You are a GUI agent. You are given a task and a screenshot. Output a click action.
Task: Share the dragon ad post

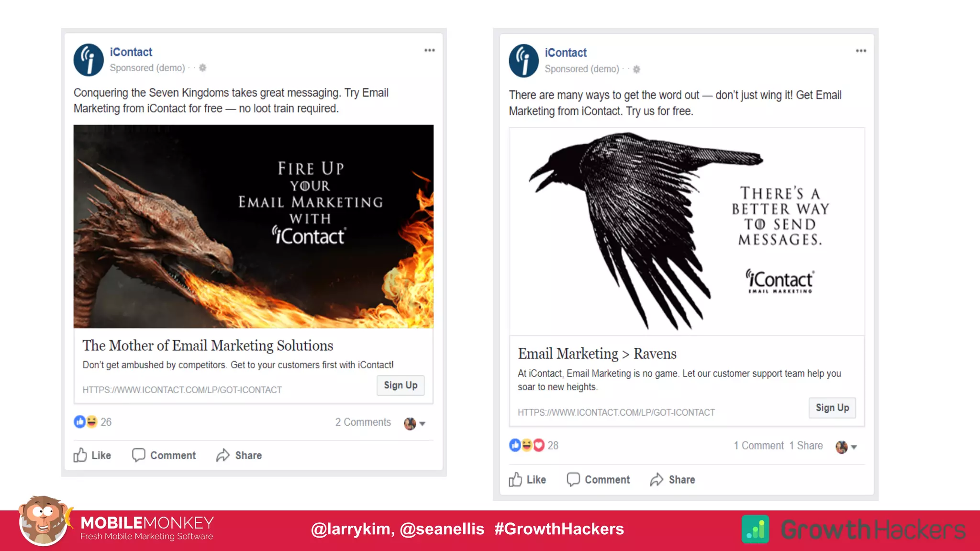[x=239, y=455]
